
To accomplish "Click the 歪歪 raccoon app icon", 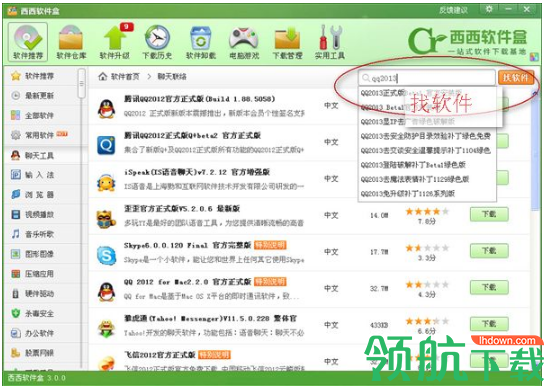I will 106,219.
